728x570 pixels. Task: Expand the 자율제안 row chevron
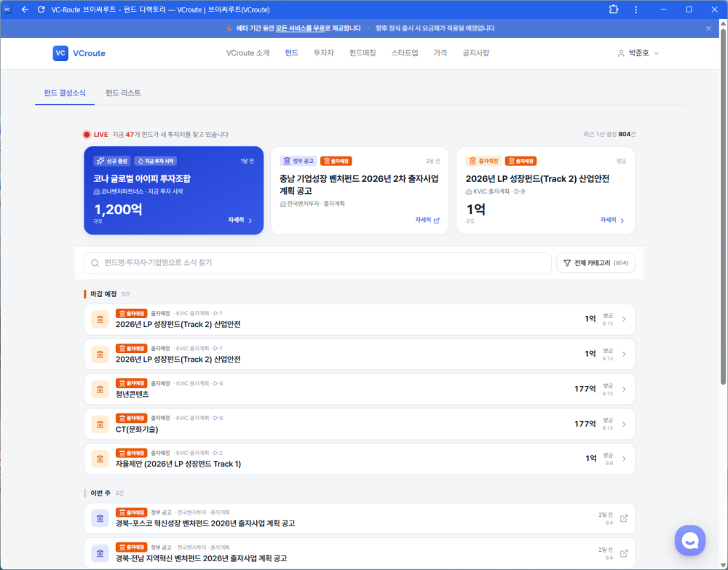(x=624, y=459)
